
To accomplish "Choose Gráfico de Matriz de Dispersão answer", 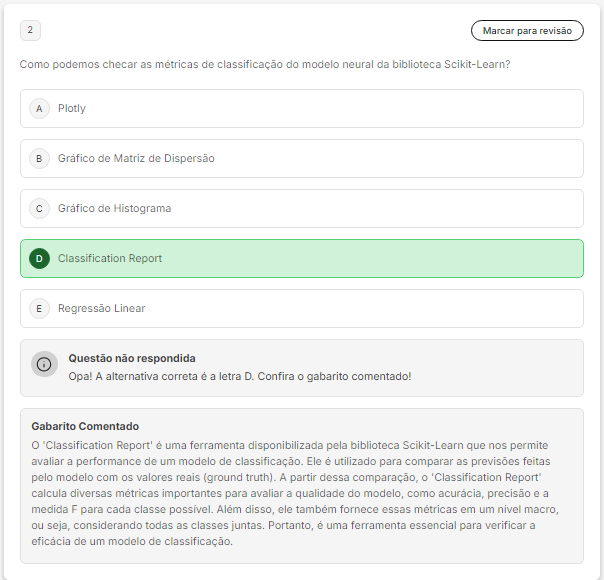I will 136,158.
